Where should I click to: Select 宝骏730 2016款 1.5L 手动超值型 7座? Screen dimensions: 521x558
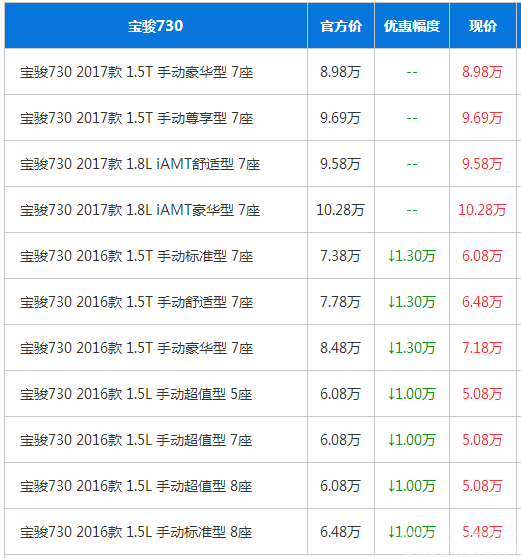[136, 440]
